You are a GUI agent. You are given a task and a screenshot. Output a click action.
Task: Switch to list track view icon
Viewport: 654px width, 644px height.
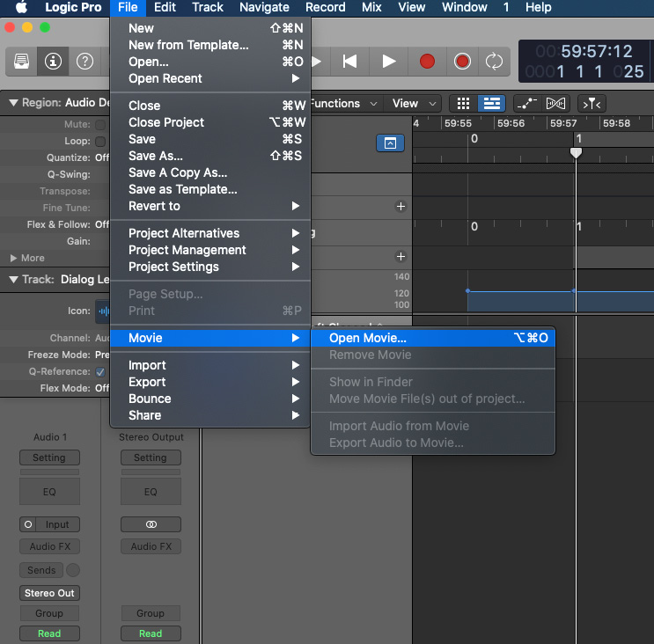click(492, 103)
